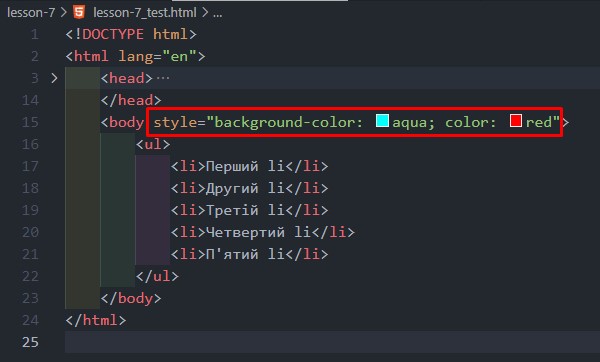Click the aqua value text

coord(409,123)
